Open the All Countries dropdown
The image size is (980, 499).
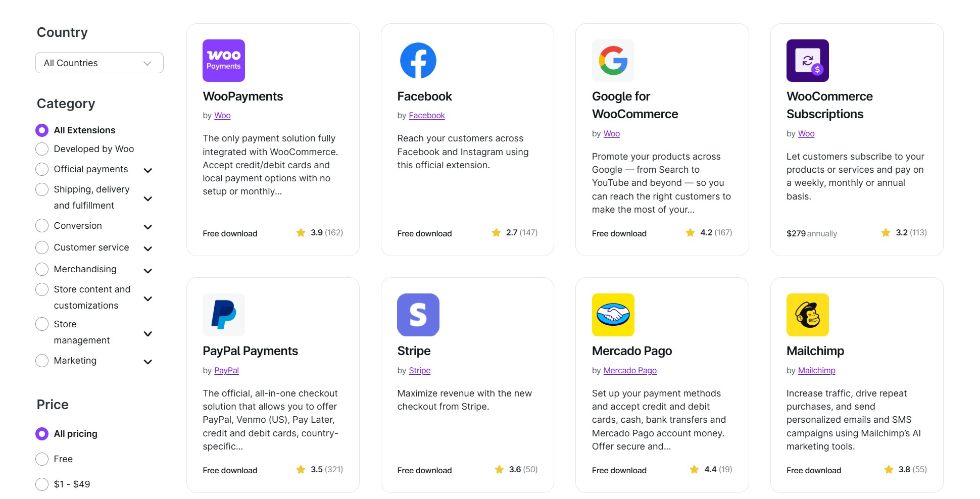(x=99, y=63)
